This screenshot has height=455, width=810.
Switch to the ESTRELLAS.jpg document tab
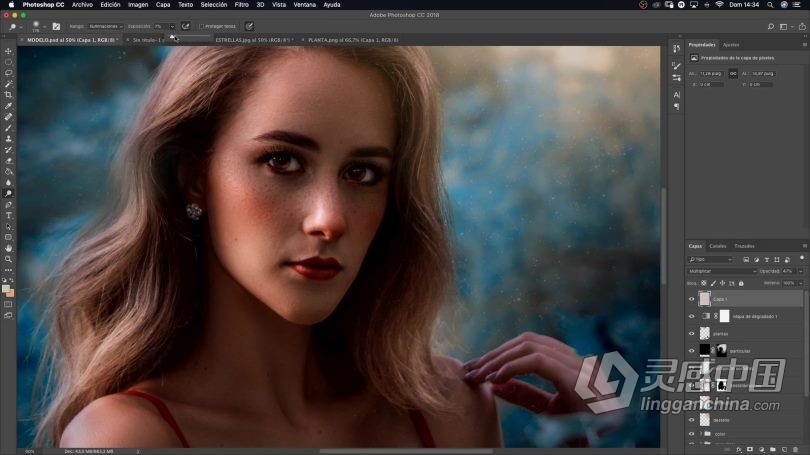[x=253, y=40]
